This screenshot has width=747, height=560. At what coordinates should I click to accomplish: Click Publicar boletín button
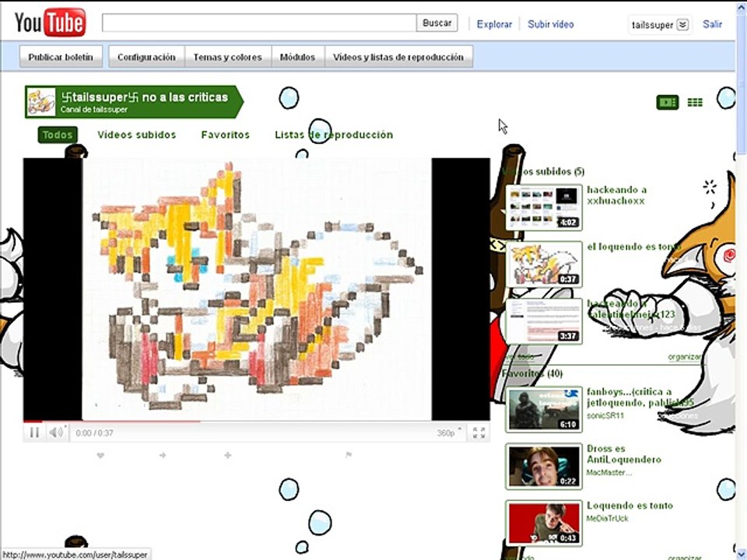tap(61, 57)
